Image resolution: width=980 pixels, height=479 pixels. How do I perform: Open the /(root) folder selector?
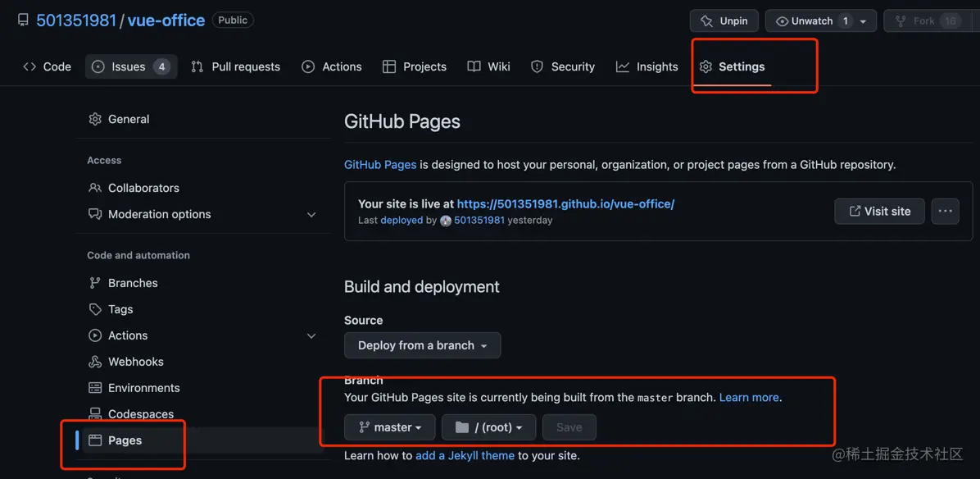pos(488,427)
